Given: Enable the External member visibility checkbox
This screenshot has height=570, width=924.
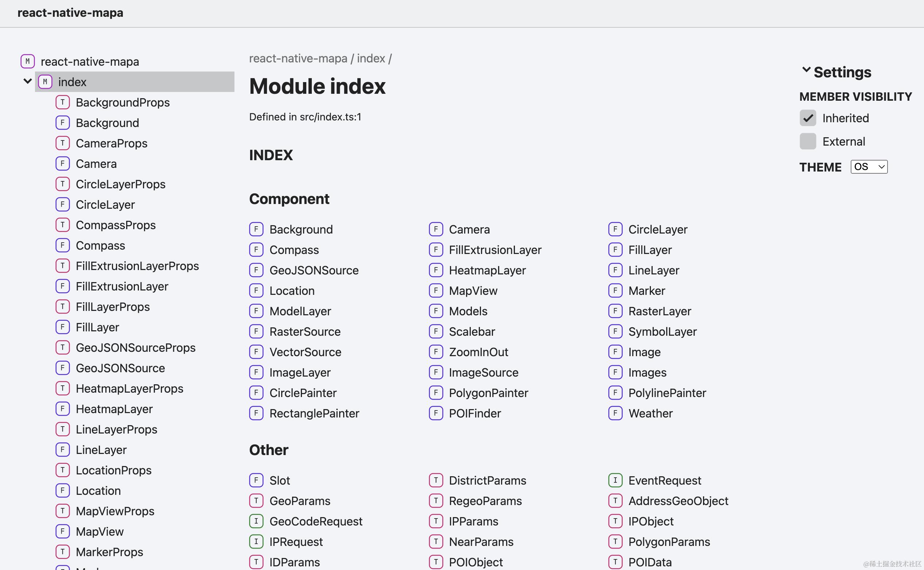Looking at the screenshot, I should 808,141.
